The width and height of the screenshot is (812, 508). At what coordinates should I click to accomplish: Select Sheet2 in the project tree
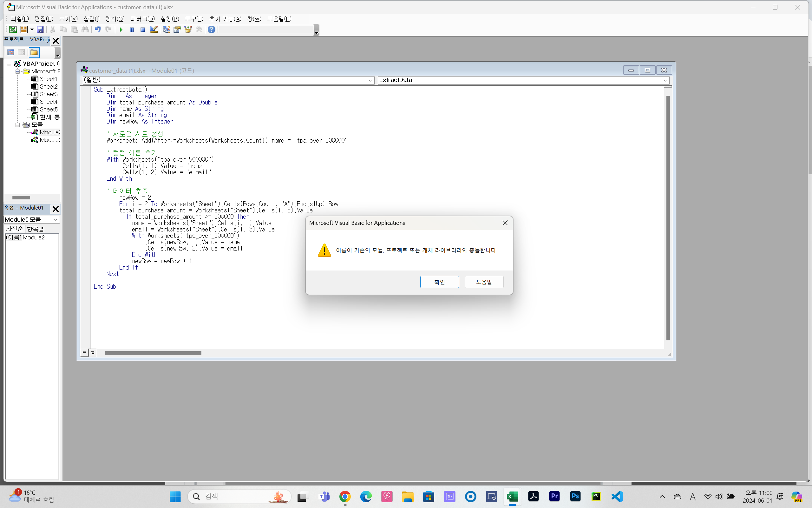(x=44, y=87)
